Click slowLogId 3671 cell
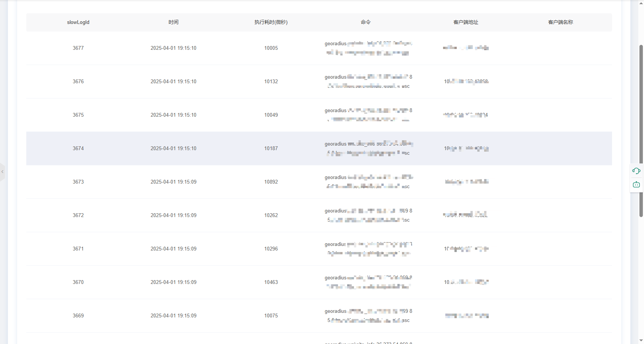The width and height of the screenshot is (644, 344). click(x=78, y=249)
